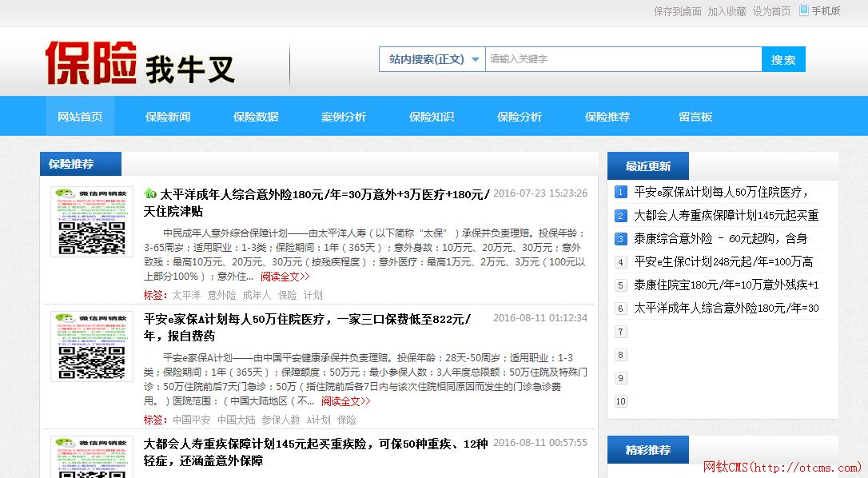Click the number 3 rank badge in 最近更新
Viewport: 868px width, 478px height.
click(620, 239)
